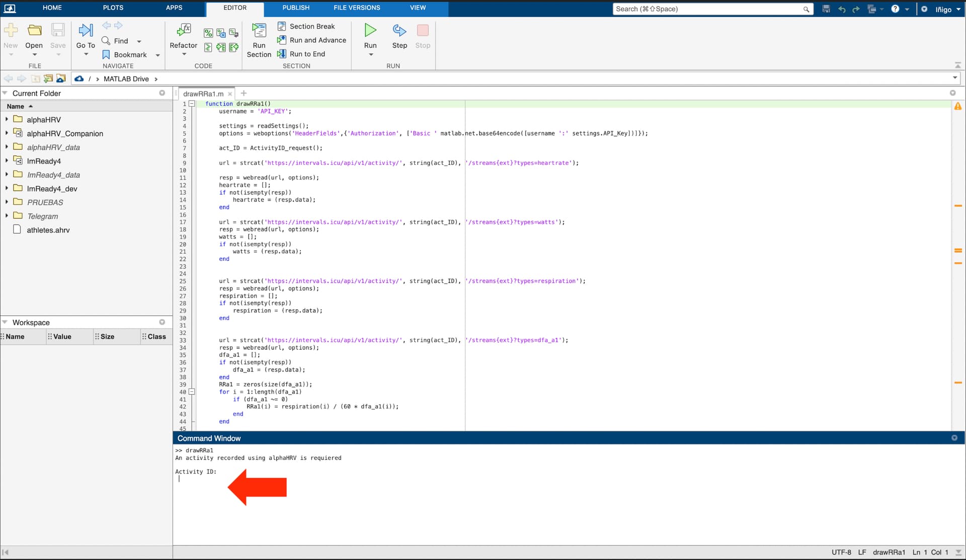Close the drawRRa1.m tab
Screen dimensions: 966x560
click(230, 94)
